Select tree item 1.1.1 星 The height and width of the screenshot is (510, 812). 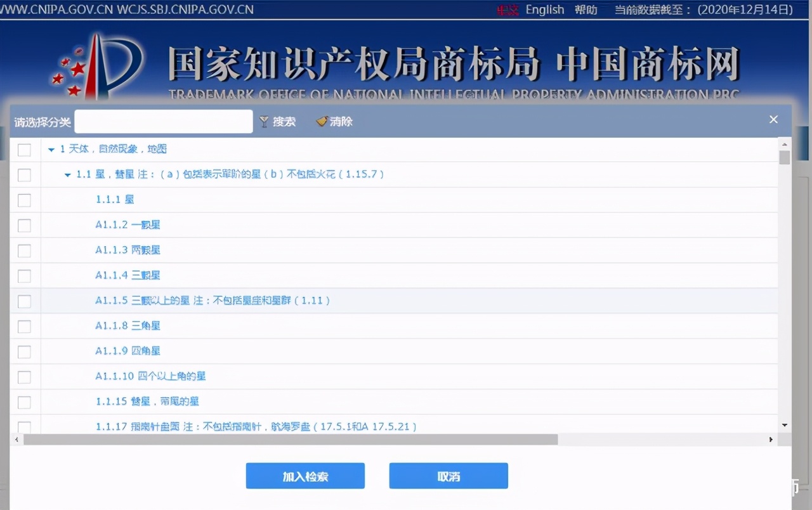(115, 199)
